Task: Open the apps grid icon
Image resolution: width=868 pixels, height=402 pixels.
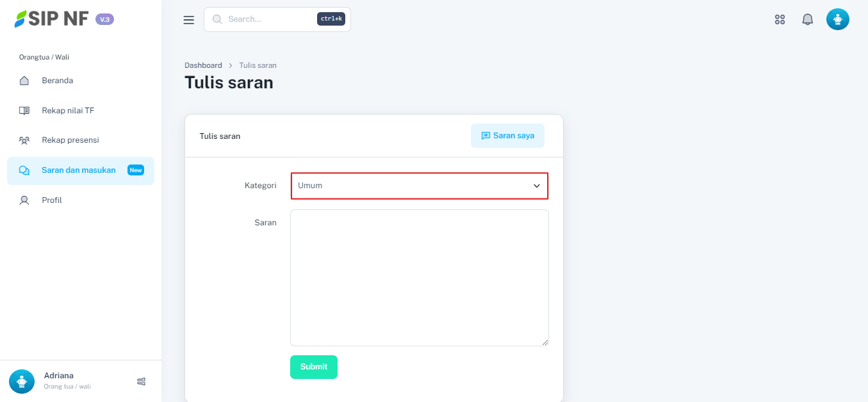Action: tap(780, 20)
